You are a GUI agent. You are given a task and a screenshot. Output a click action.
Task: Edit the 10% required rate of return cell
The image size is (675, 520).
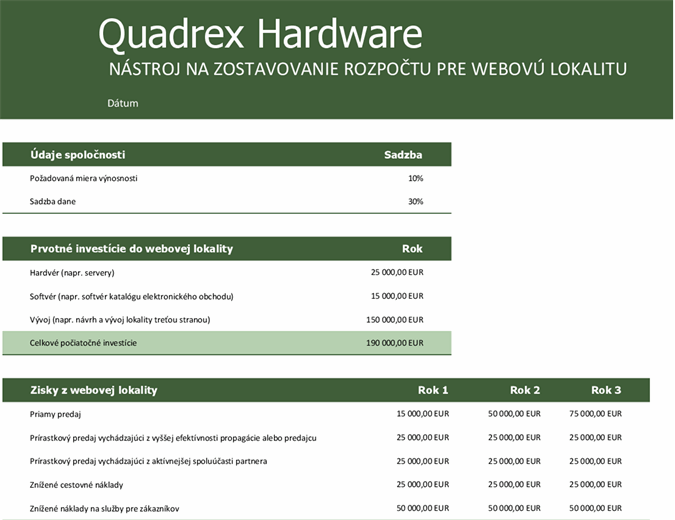click(x=415, y=178)
